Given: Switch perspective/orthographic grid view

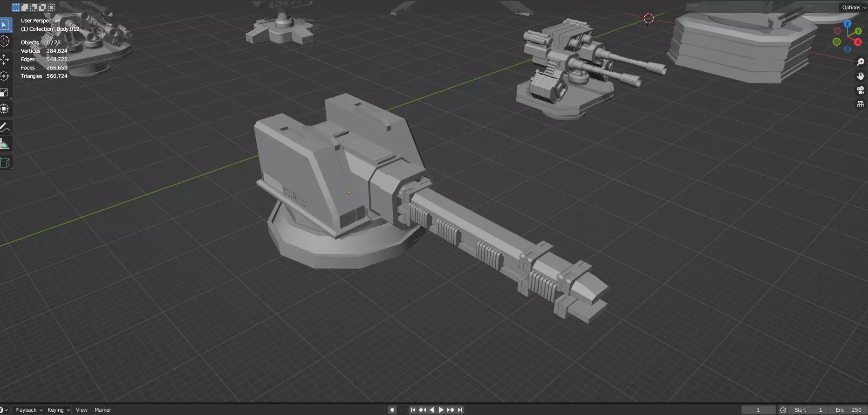Looking at the screenshot, I should [861, 104].
